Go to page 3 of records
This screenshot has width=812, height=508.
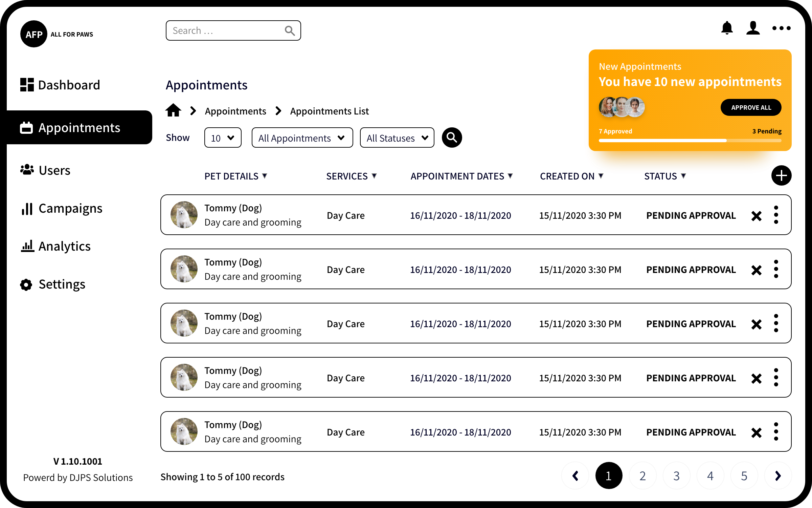tap(676, 475)
